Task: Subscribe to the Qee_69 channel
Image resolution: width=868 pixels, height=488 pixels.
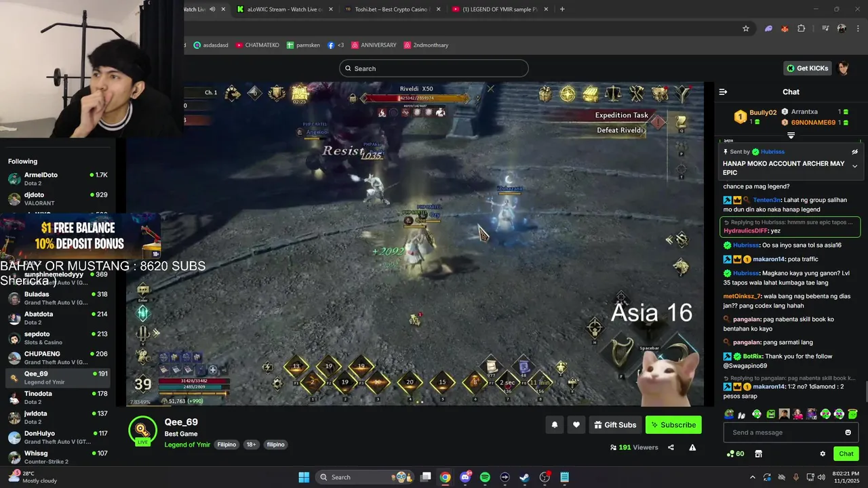Action: (673, 425)
